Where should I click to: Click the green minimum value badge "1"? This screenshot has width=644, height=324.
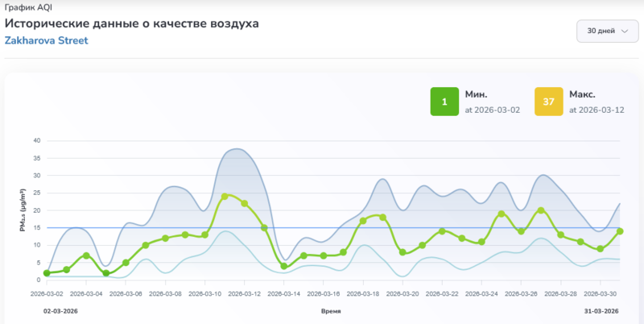coord(444,102)
